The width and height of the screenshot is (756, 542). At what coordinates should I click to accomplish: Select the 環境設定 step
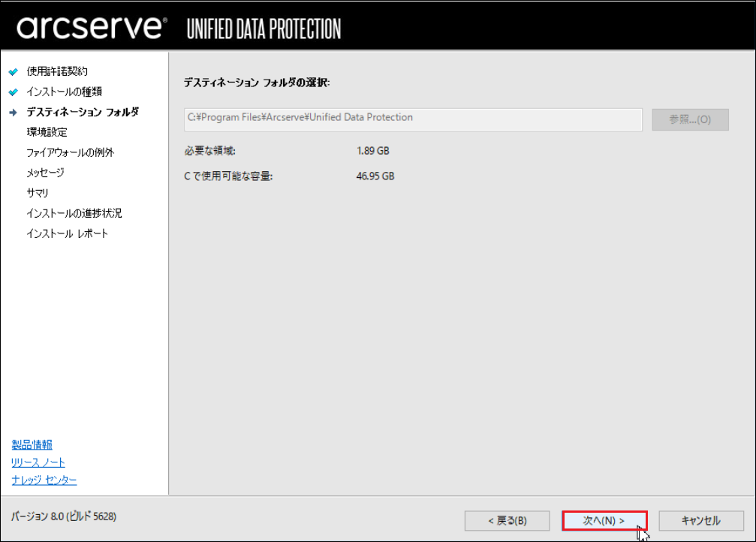click(47, 132)
